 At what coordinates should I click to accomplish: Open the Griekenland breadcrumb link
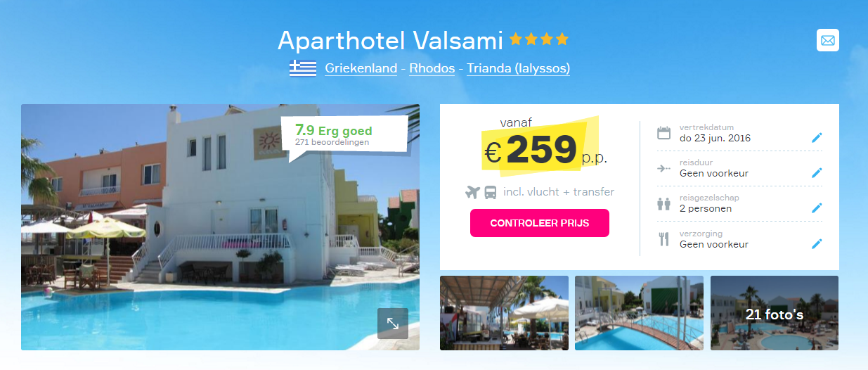click(361, 68)
